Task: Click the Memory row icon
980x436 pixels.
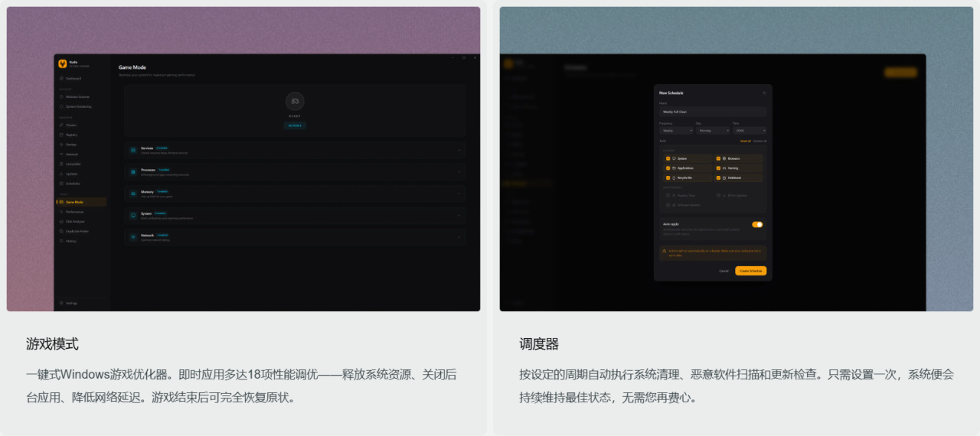Action: [x=132, y=194]
